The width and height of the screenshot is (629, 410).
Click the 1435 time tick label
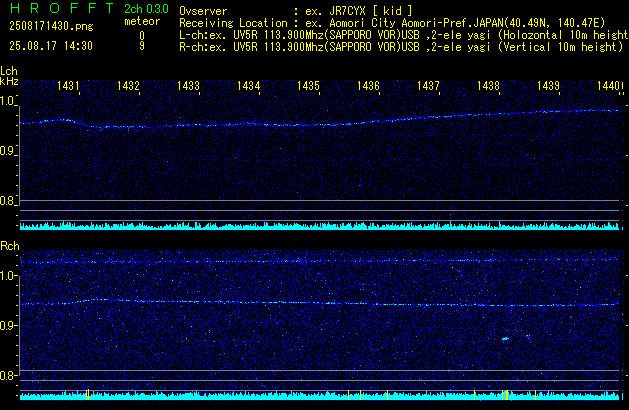point(308,86)
